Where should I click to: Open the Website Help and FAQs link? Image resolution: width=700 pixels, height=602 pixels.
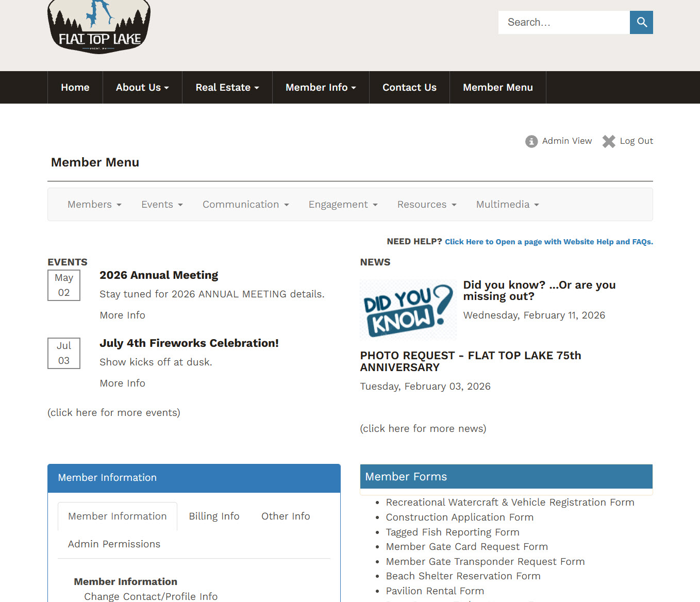[x=548, y=242]
